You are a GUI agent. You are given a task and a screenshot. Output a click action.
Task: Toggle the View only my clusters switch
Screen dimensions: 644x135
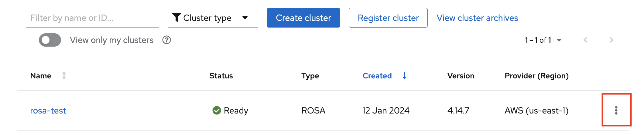(x=50, y=40)
